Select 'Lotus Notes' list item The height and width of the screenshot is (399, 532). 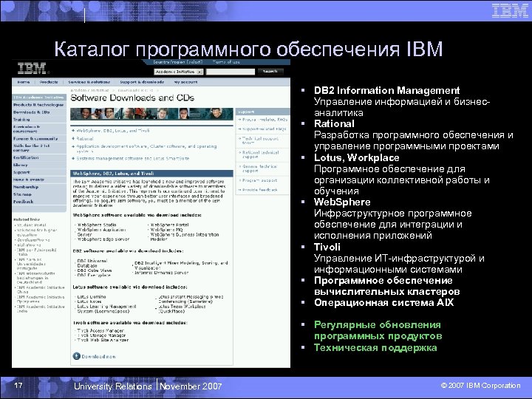89,301
